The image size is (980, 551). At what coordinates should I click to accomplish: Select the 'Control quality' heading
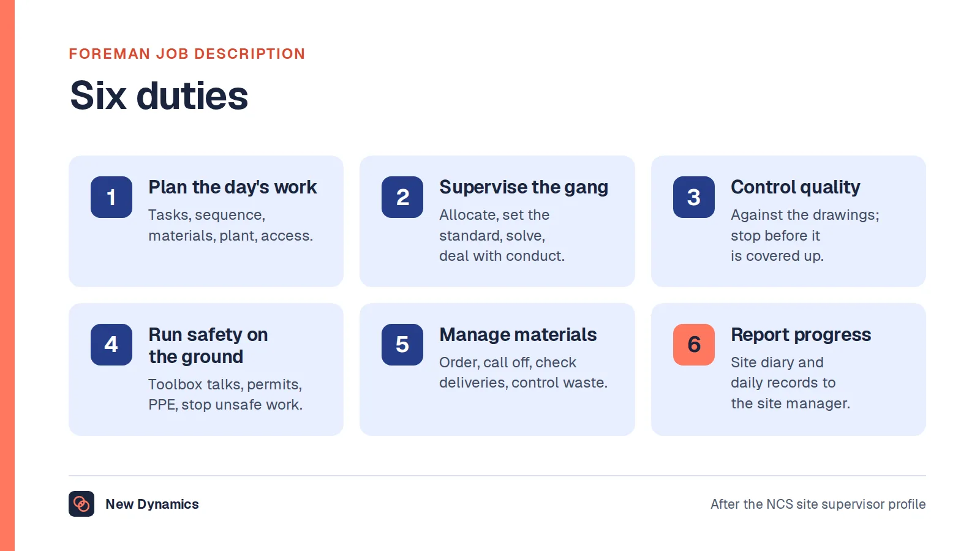pyautogui.click(x=796, y=187)
